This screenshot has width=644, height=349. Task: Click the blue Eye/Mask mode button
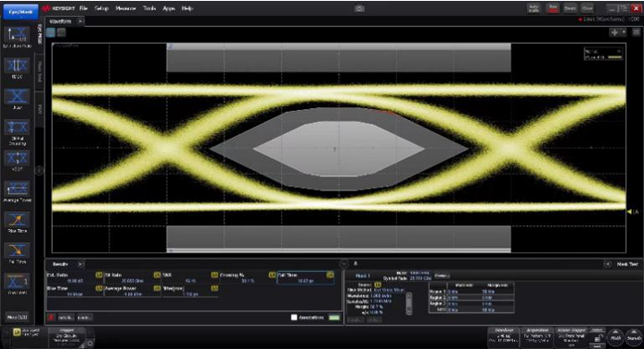(21, 12)
